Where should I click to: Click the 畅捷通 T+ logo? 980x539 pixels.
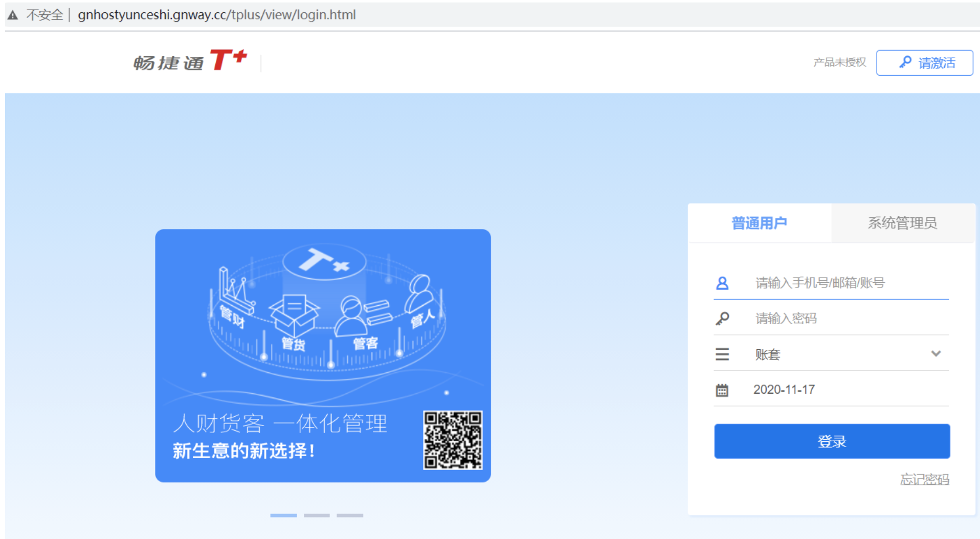coord(190,60)
